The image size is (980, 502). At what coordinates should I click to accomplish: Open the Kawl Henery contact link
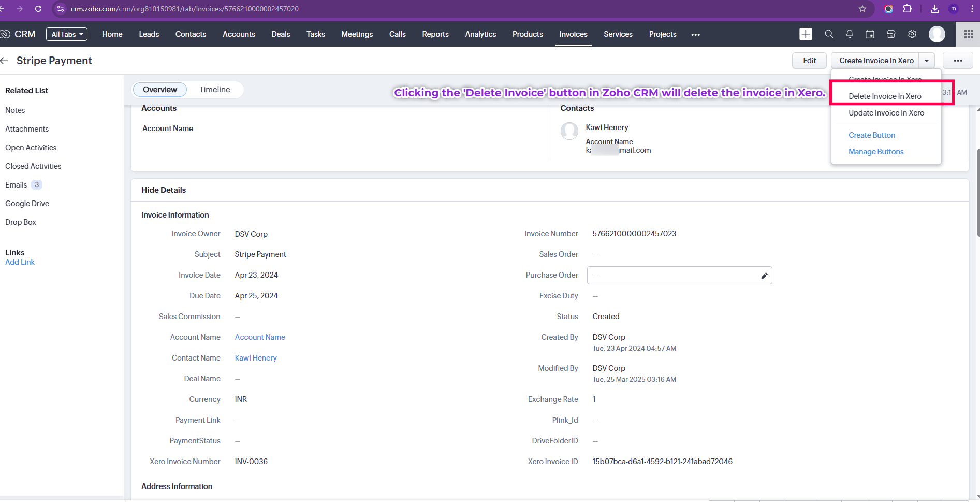coord(256,358)
